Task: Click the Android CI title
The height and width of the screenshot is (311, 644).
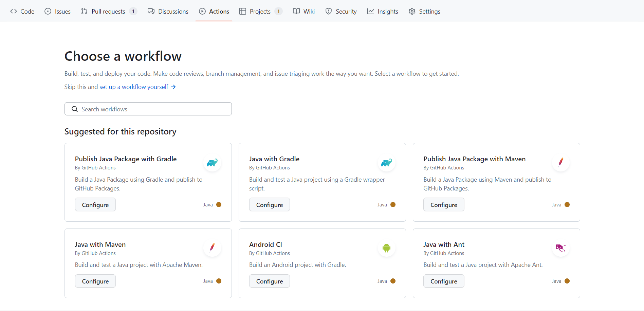Action: coord(265,244)
